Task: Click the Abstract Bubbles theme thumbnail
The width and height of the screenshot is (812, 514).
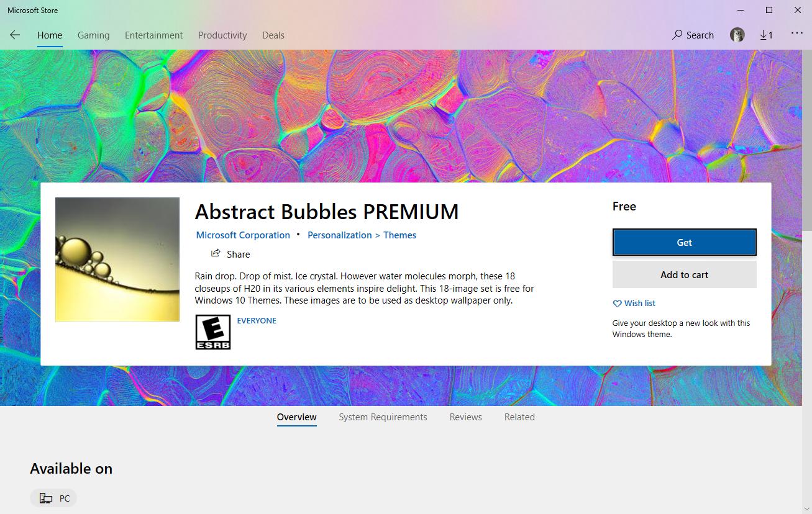Action: point(117,259)
